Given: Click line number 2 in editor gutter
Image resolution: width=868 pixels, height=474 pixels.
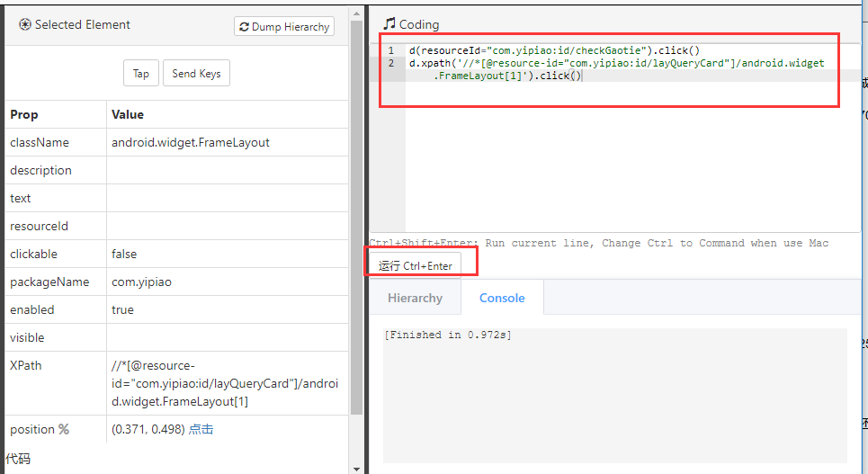Looking at the screenshot, I should (390, 63).
